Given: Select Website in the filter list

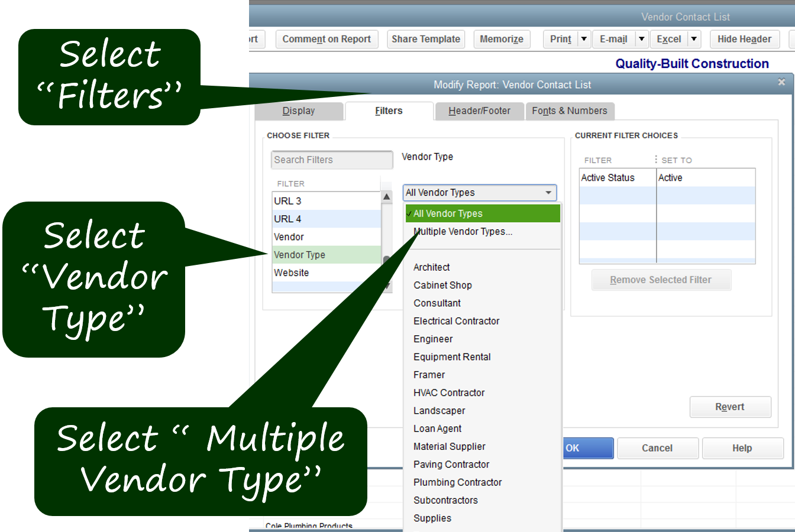Looking at the screenshot, I should (292, 273).
